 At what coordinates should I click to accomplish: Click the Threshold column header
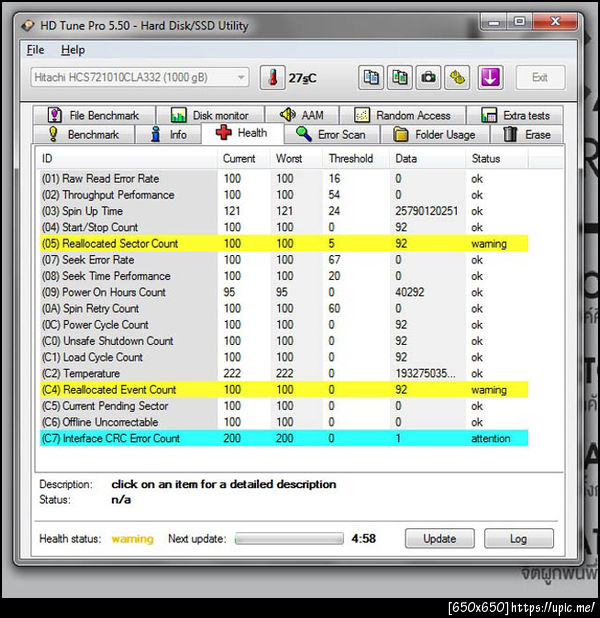356,158
